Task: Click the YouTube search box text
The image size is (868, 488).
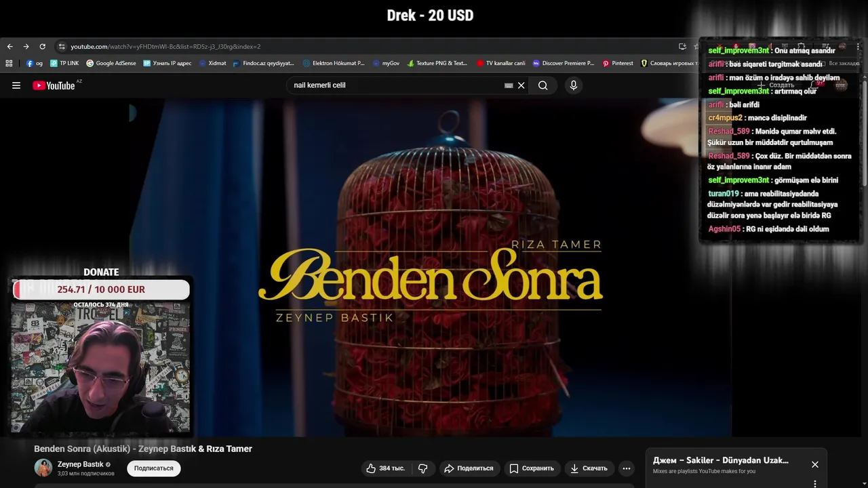Action: pyautogui.click(x=319, y=85)
